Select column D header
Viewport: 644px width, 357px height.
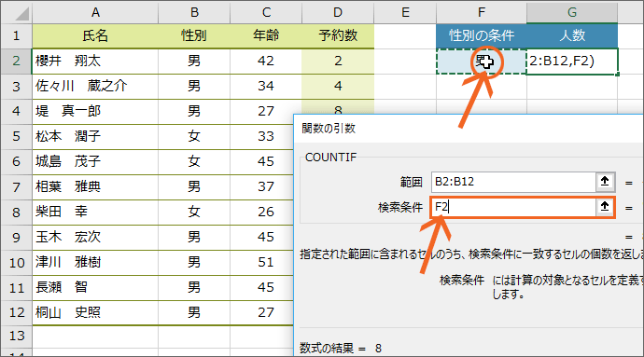coord(338,12)
